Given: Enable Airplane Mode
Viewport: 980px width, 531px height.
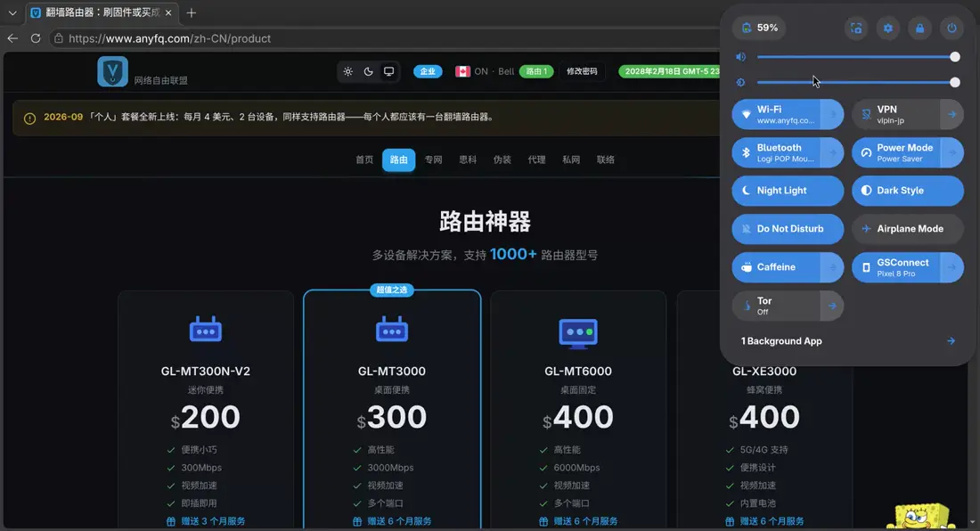Looking at the screenshot, I should pos(908,229).
